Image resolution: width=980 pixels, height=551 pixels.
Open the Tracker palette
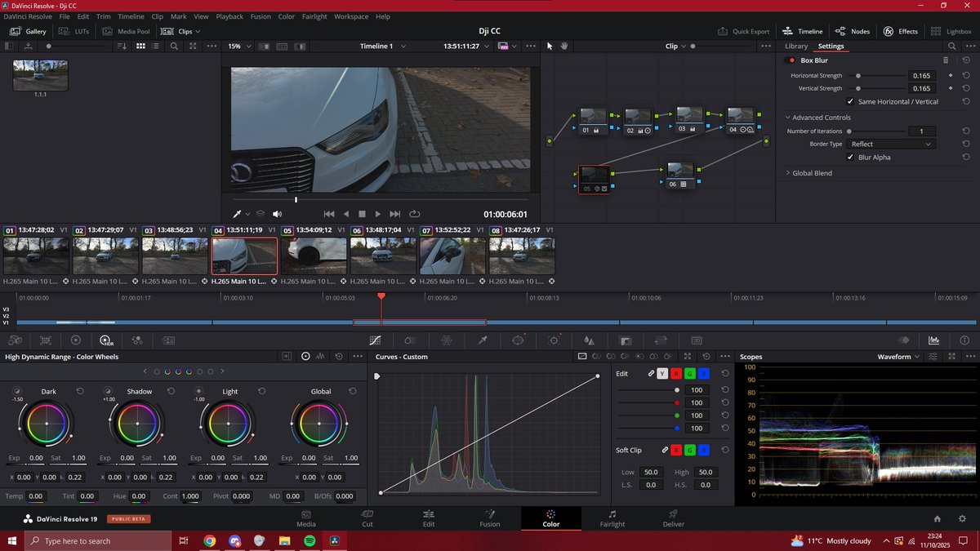[x=554, y=340]
